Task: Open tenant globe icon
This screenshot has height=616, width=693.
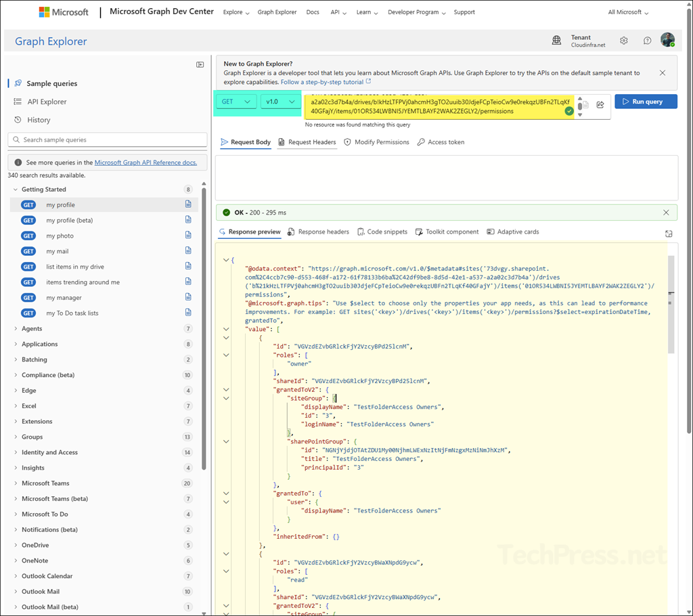Action: (x=556, y=41)
